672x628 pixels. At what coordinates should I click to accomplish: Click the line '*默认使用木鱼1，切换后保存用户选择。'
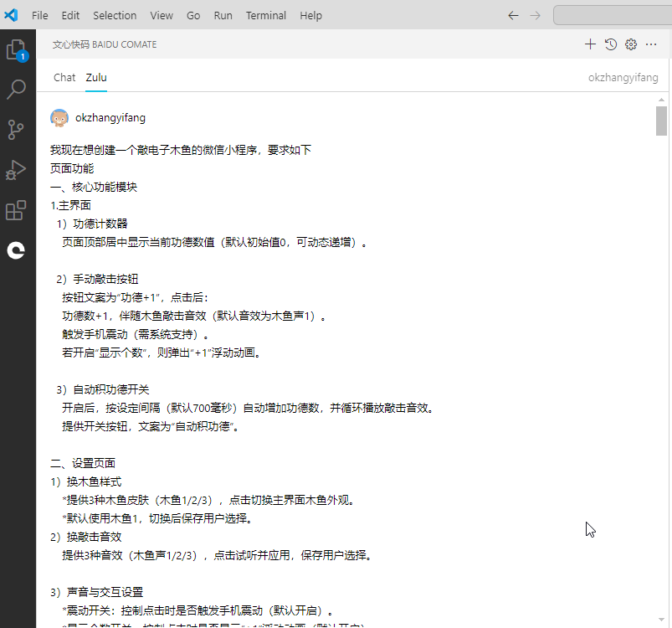[x=158, y=518]
